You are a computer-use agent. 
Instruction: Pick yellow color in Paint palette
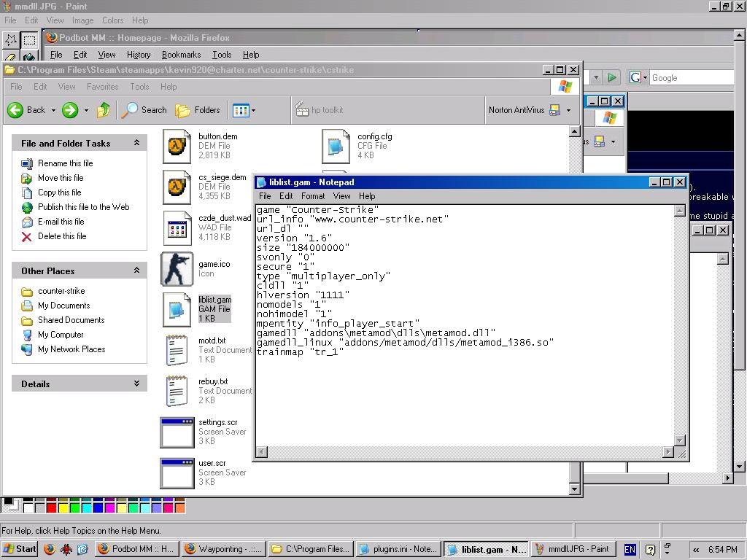63,507
